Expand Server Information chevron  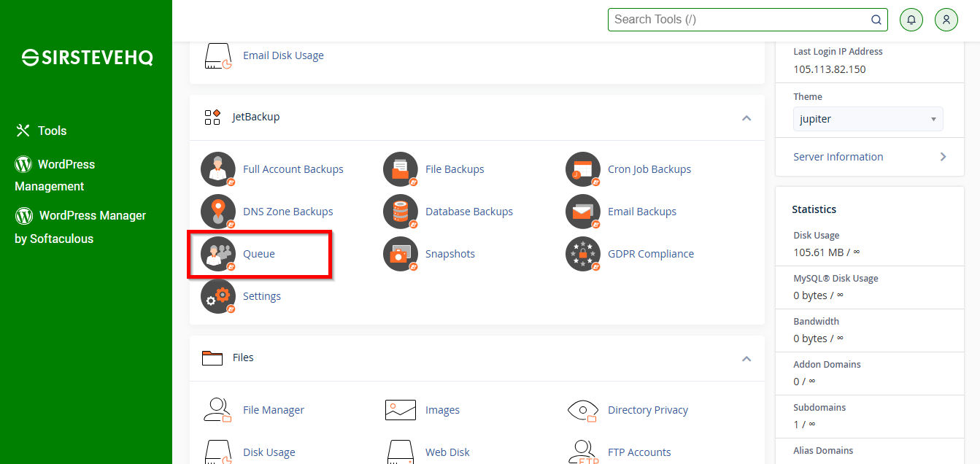pyautogui.click(x=944, y=157)
